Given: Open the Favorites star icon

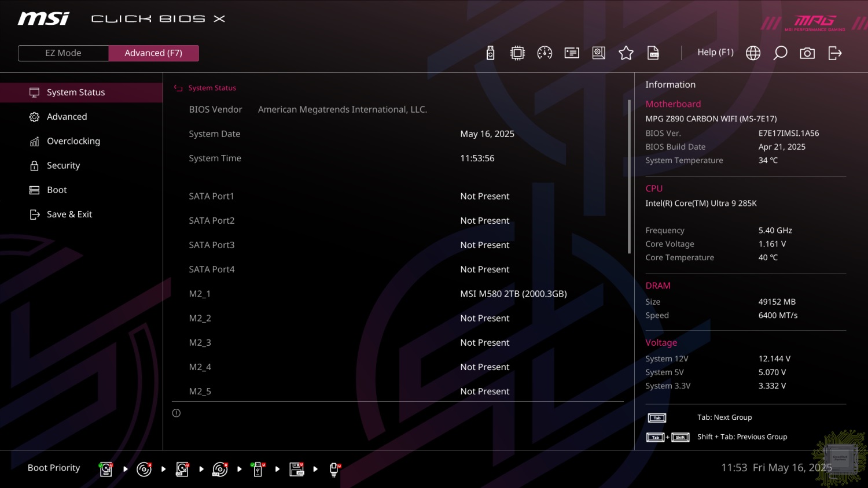Looking at the screenshot, I should pyautogui.click(x=626, y=53).
